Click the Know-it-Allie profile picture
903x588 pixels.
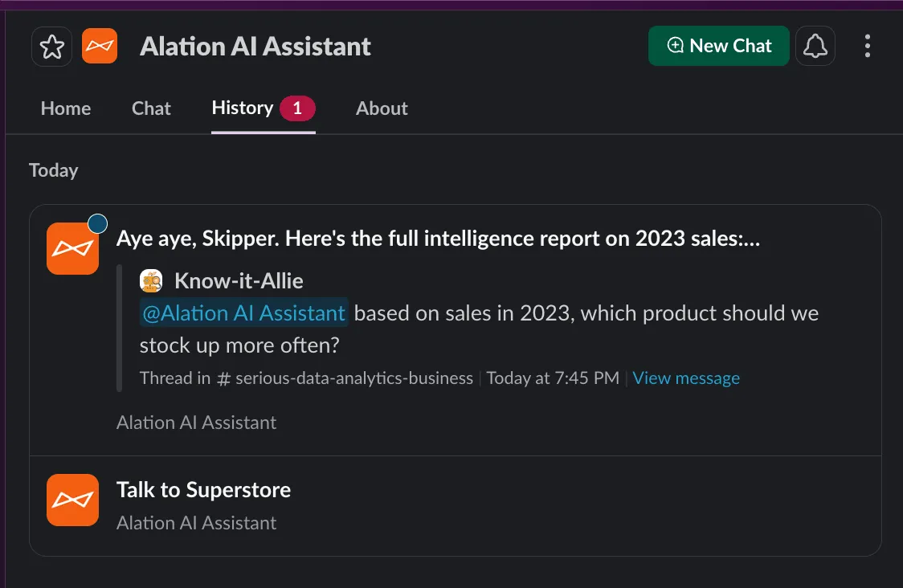coord(151,280)
